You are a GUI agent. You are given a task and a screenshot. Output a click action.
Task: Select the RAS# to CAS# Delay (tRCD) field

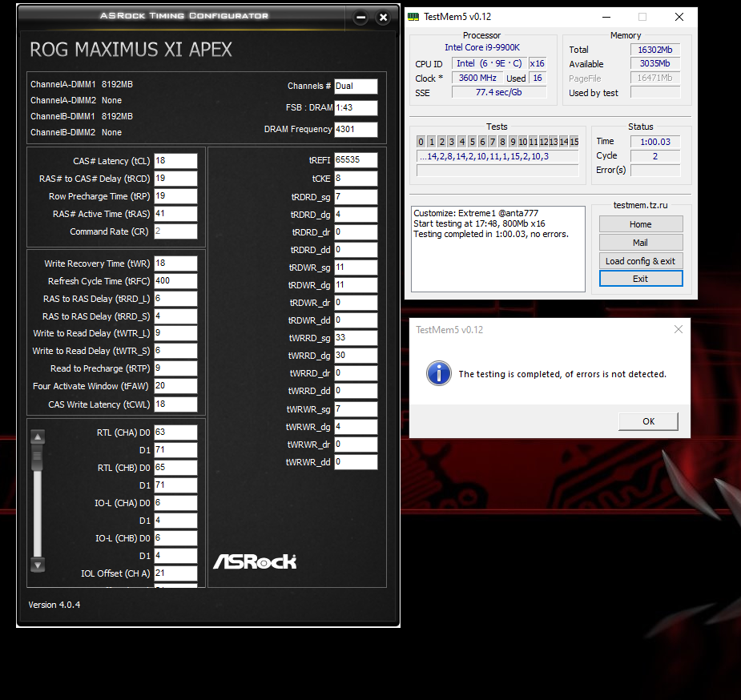[175, 178]
